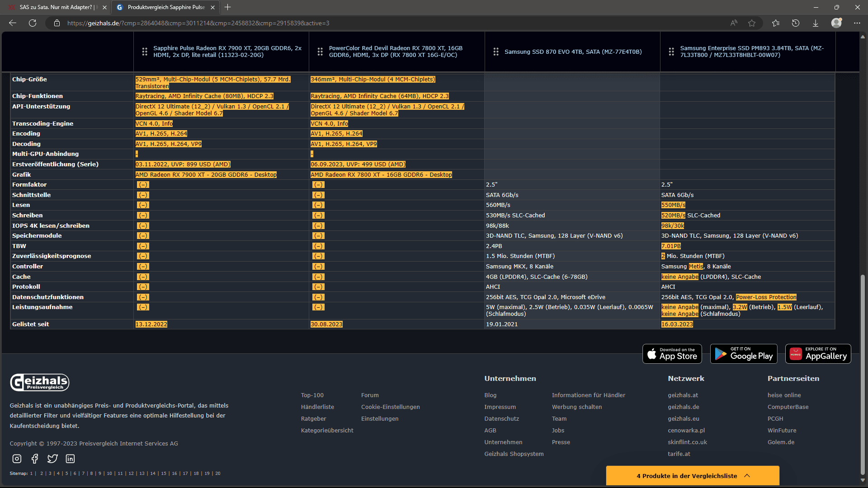Click the Huawei AppGallery badge
The image size is (868, 488).
tap(818, 354)
